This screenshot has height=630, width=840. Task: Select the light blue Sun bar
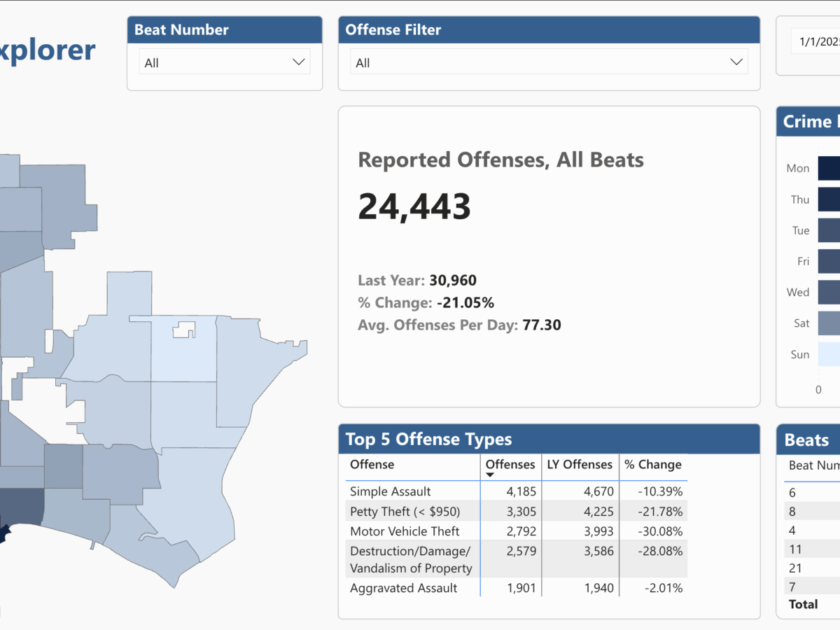(x=829, y=354)
